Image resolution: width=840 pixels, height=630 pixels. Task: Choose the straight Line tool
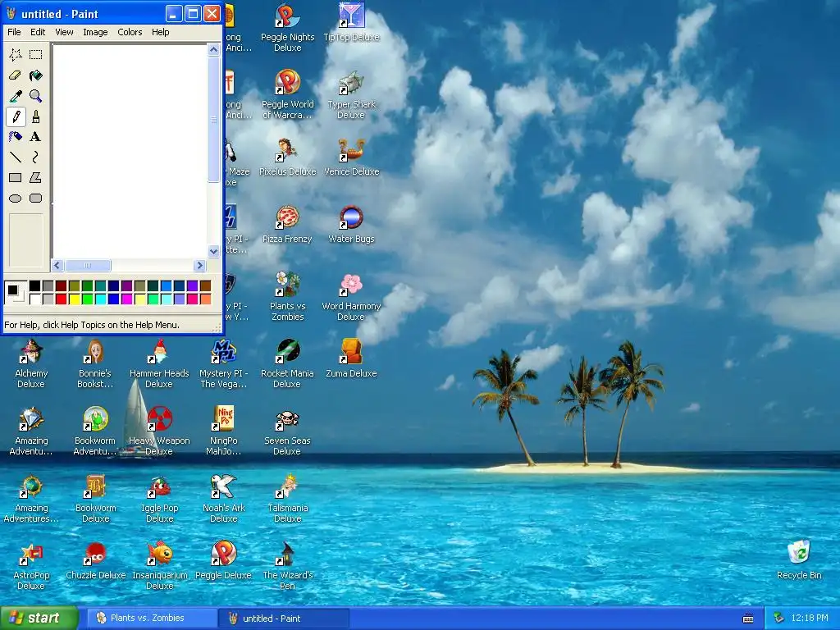click(16, 157)
